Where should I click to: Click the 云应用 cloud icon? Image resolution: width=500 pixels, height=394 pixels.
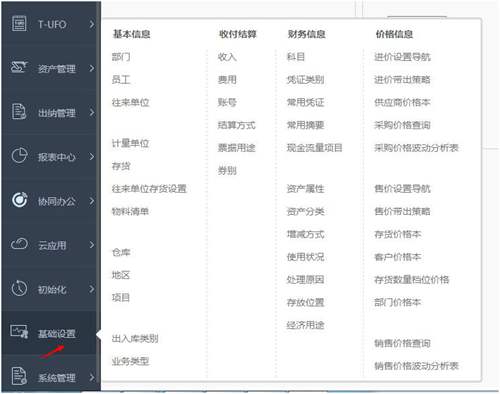click(19, 244)
